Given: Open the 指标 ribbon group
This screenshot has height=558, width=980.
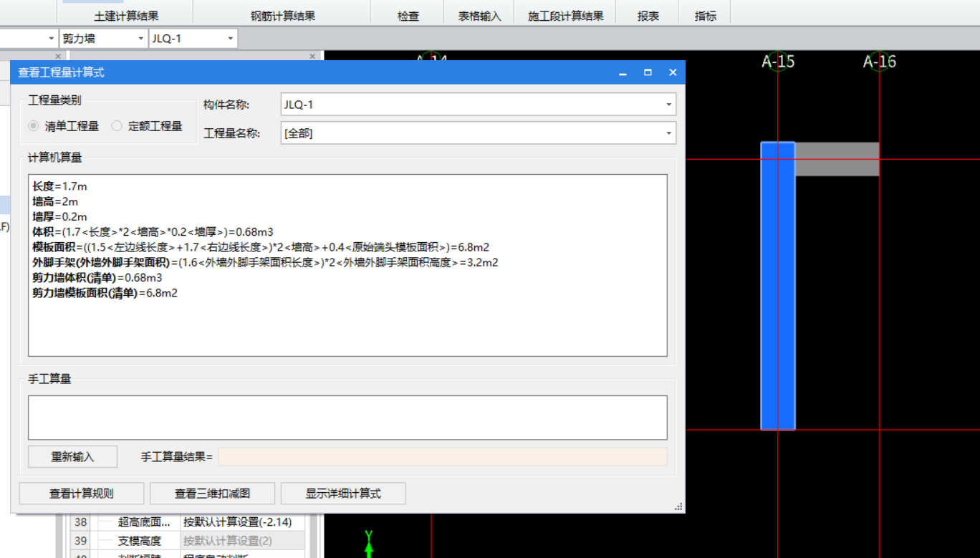Looking at the screenshot, I should pos(705,16).
